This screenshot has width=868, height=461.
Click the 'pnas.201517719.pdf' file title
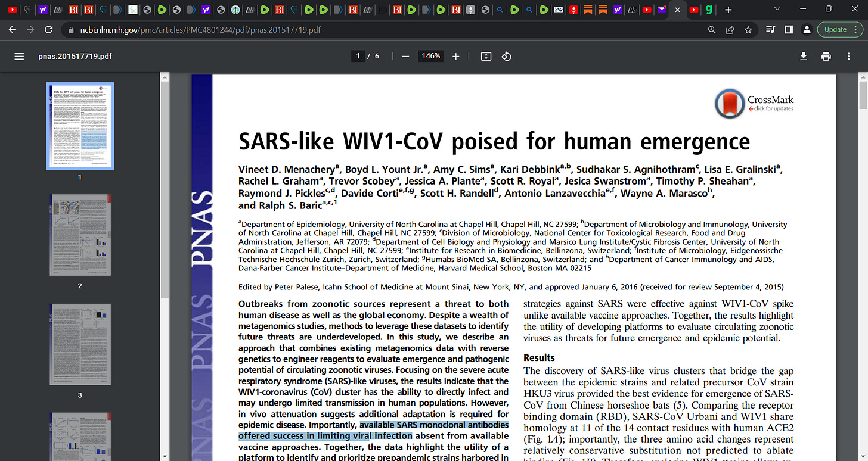tap(75, 56)
